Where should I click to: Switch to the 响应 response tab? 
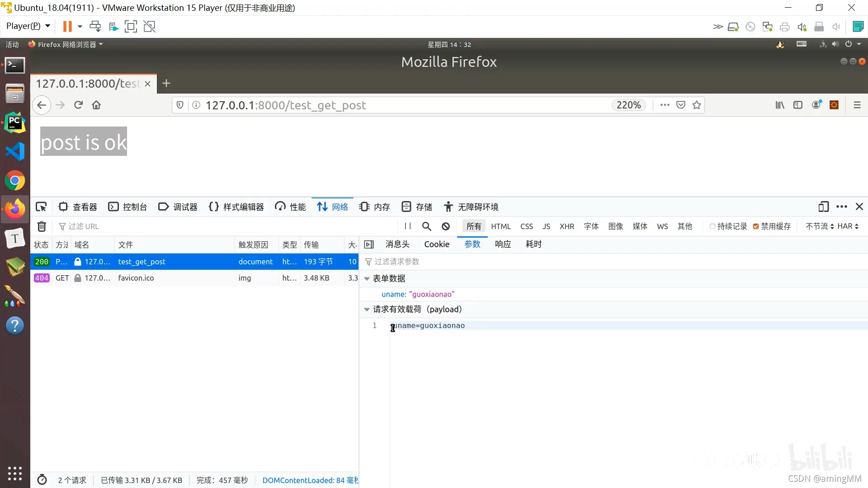coord(503,244)
